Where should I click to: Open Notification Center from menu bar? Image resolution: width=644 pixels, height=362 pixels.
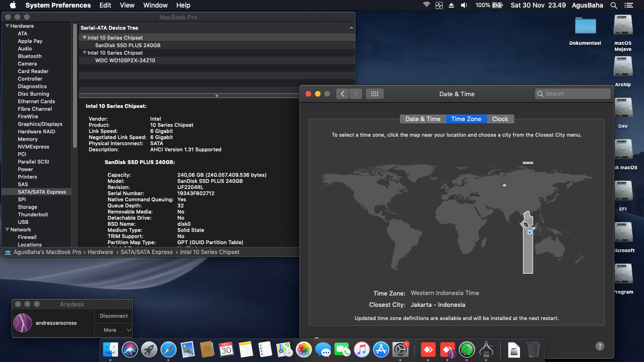click(628, 5)
